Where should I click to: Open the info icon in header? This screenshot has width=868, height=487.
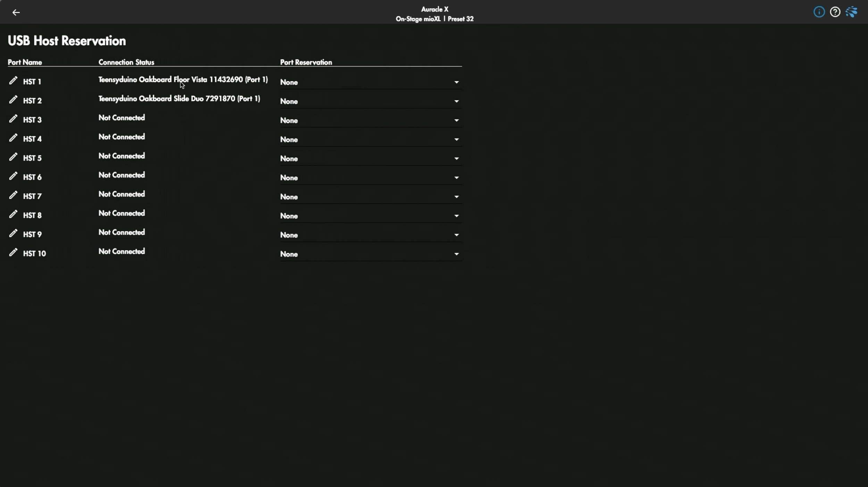pos(819,12)
